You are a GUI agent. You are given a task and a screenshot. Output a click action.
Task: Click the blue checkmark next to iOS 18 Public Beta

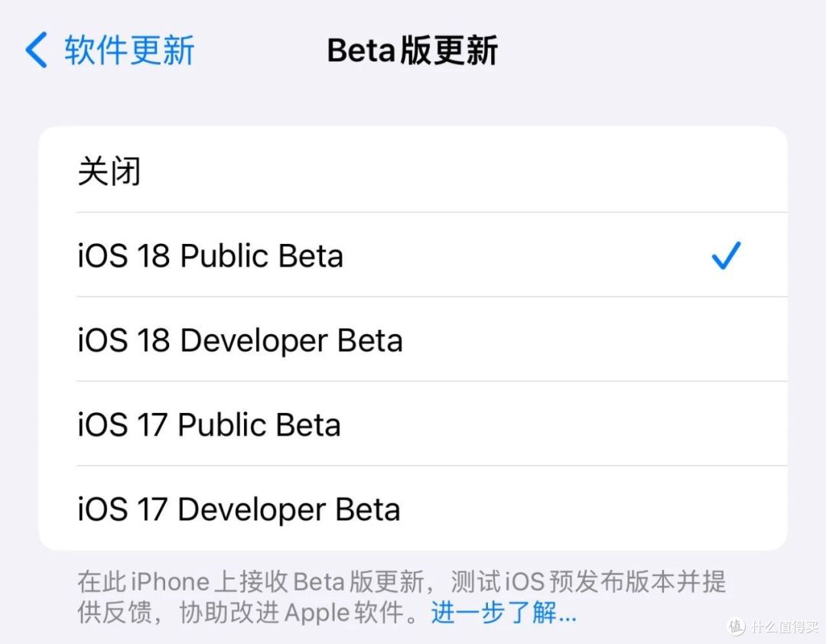point(725,255)
